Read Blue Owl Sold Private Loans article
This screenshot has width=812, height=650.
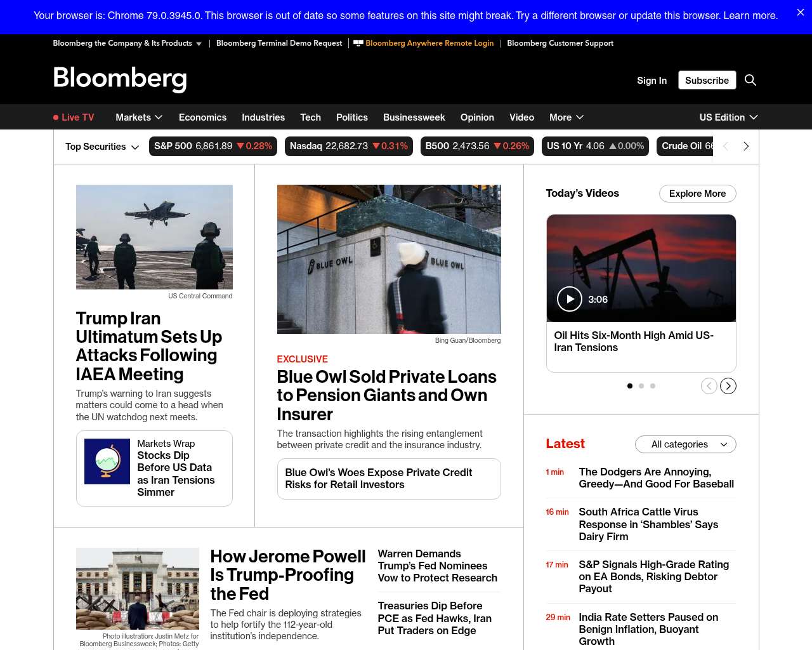387,395
